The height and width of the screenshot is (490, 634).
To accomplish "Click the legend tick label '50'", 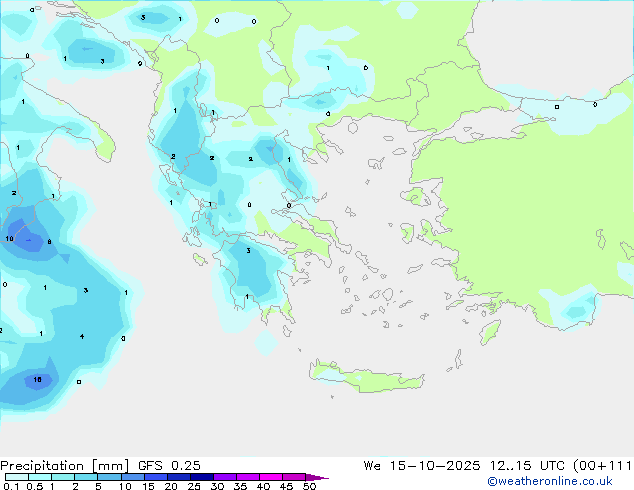I will pyautogui.click(x=309, y=486).
